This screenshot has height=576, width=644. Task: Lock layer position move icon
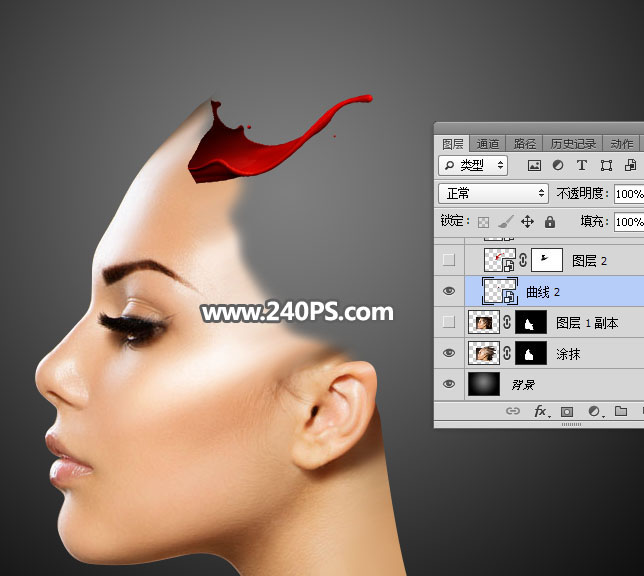(x=527, y=222)
